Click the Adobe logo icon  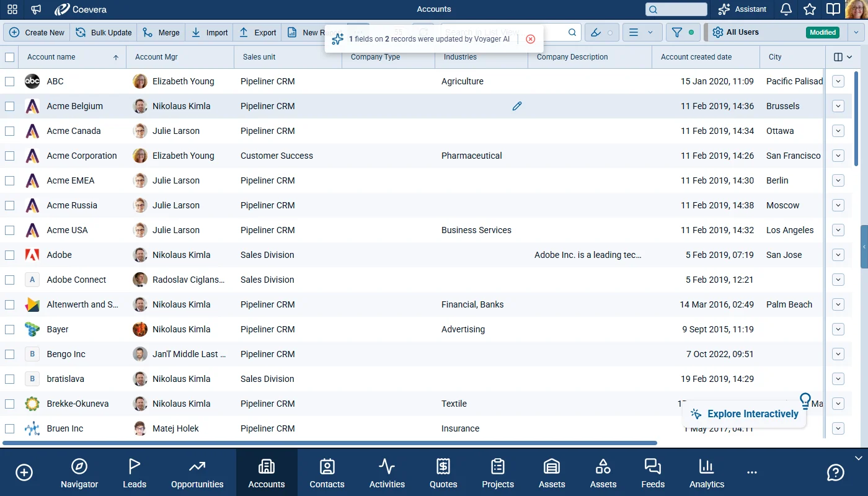click(x=32, y=255)
